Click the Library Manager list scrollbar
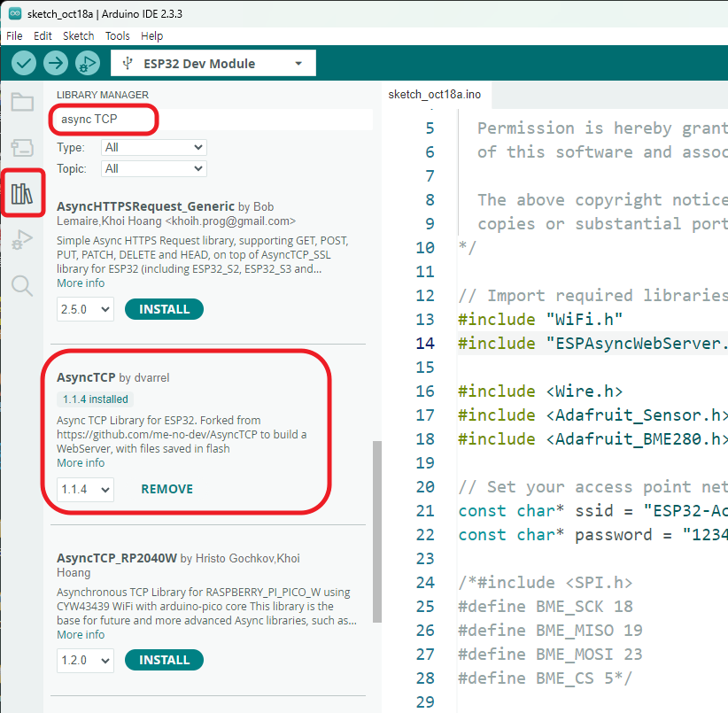This screenshot has width=728, height=713. 377,531
